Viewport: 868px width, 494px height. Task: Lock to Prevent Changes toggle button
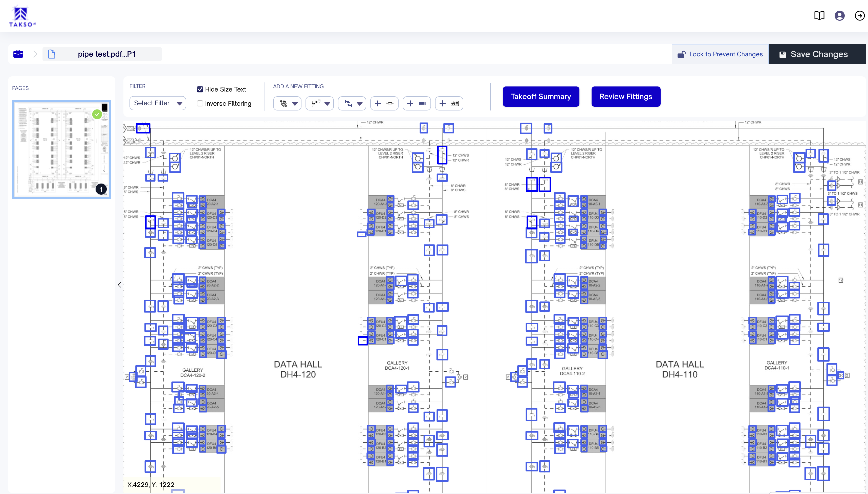[720, 54]
